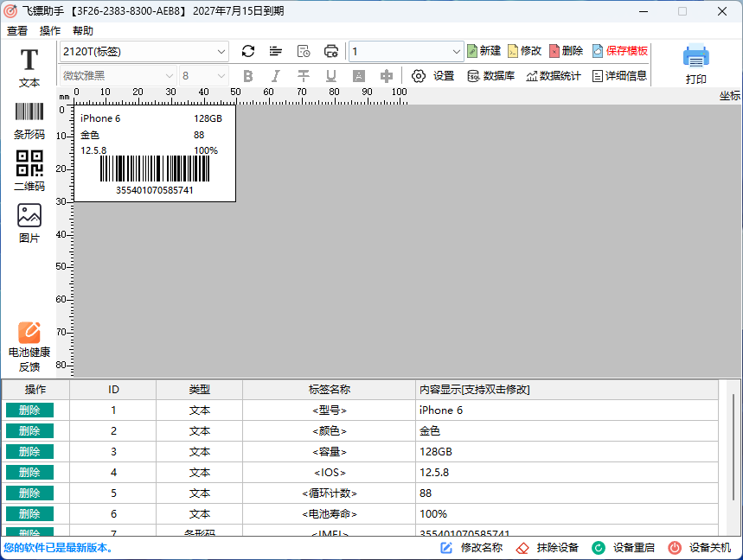
Task: Select 金色 text on label canvas
Action: [90, 136]
